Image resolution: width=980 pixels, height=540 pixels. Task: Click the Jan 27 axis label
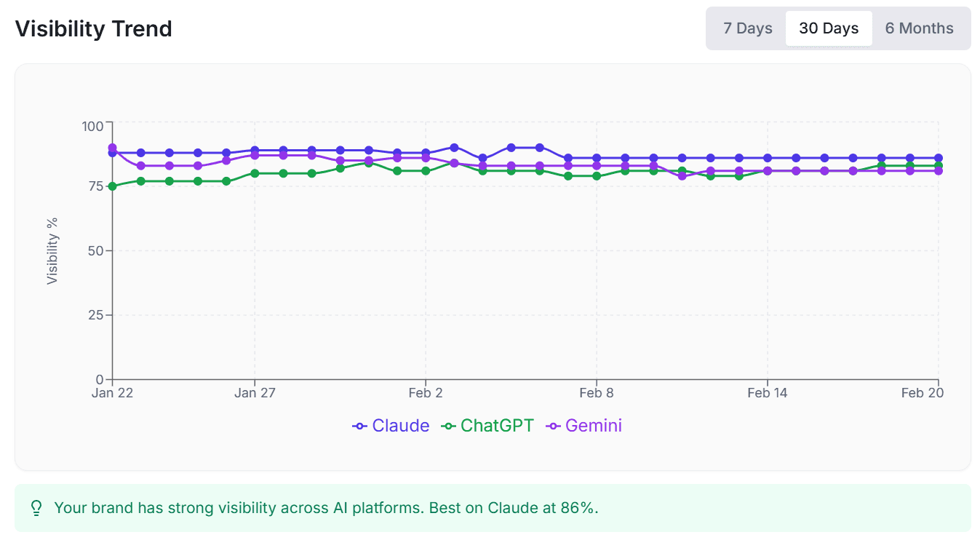coord(256,392)
